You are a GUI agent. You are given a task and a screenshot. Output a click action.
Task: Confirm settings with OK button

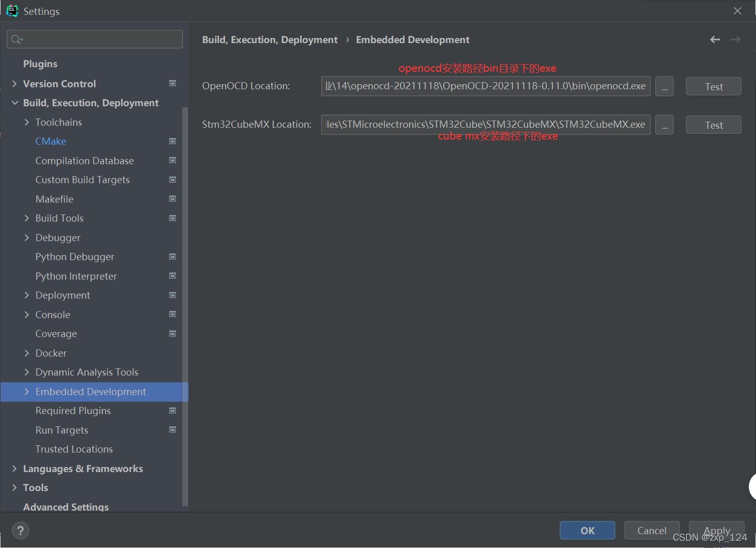[x=587, y=531]
